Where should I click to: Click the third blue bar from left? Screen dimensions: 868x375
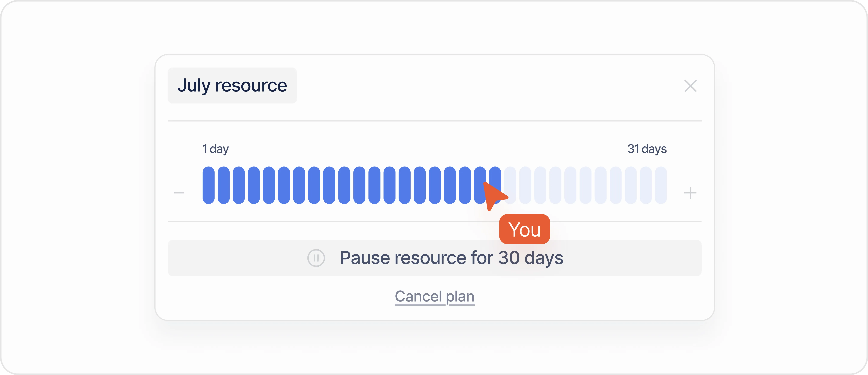click(x=239, y=185)
